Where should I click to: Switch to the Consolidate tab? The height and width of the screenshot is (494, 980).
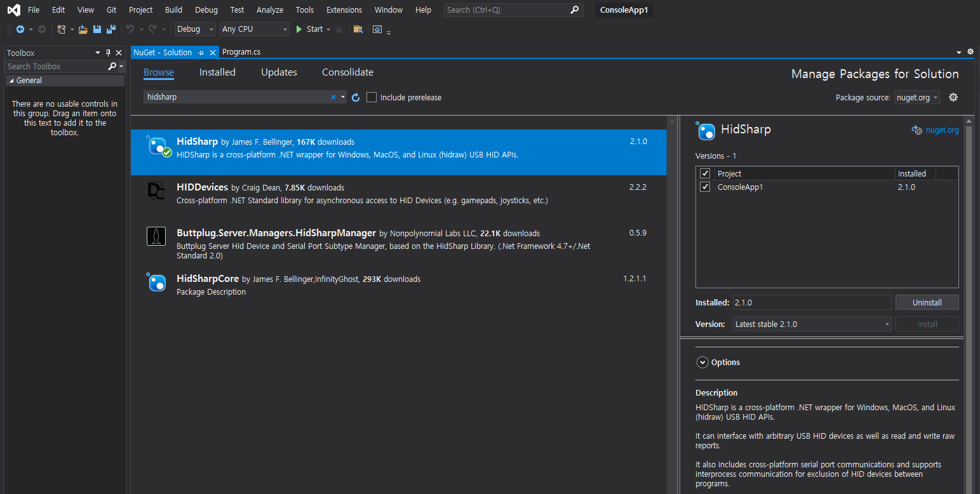coord(347,72)
